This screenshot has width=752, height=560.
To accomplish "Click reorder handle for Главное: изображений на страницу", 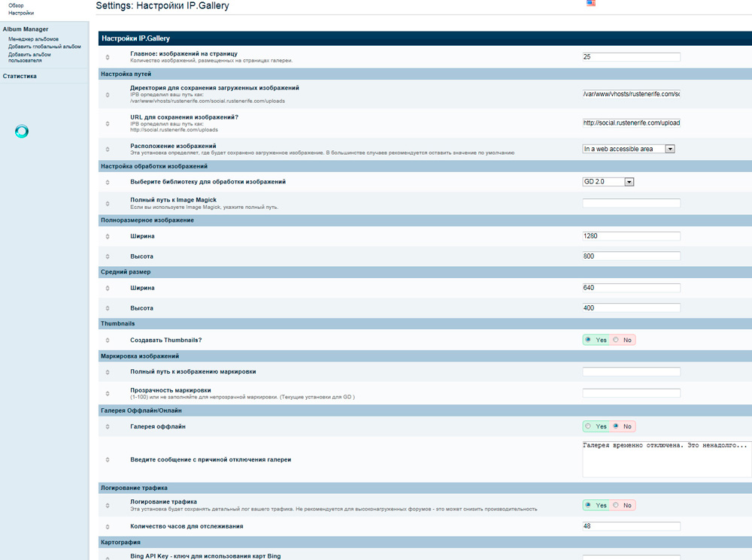I will pos(107,57).
